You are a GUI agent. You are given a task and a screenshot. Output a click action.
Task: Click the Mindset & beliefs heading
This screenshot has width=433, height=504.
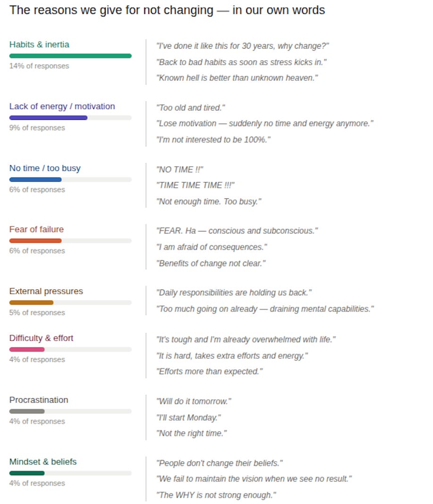[43, 462]
